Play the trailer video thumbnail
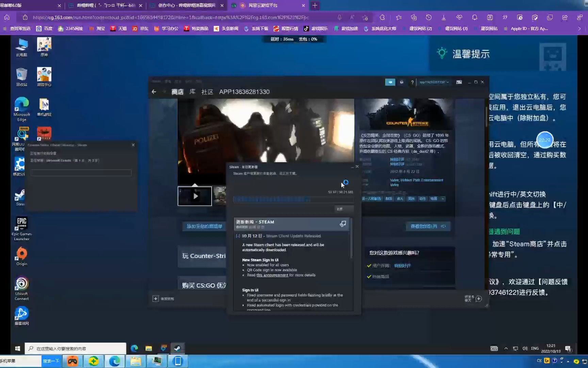The width and height of the screenshot is (588, 368). click(x=195, y=196)
